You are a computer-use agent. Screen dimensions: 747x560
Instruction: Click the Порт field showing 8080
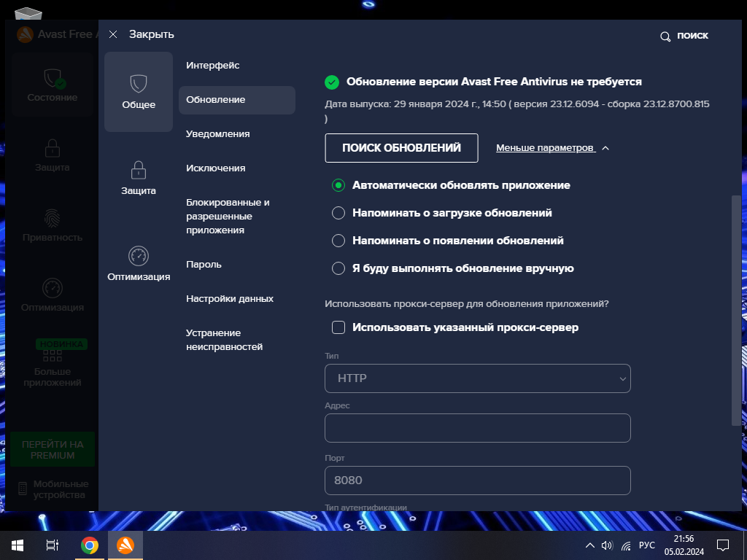coord(477,481)
